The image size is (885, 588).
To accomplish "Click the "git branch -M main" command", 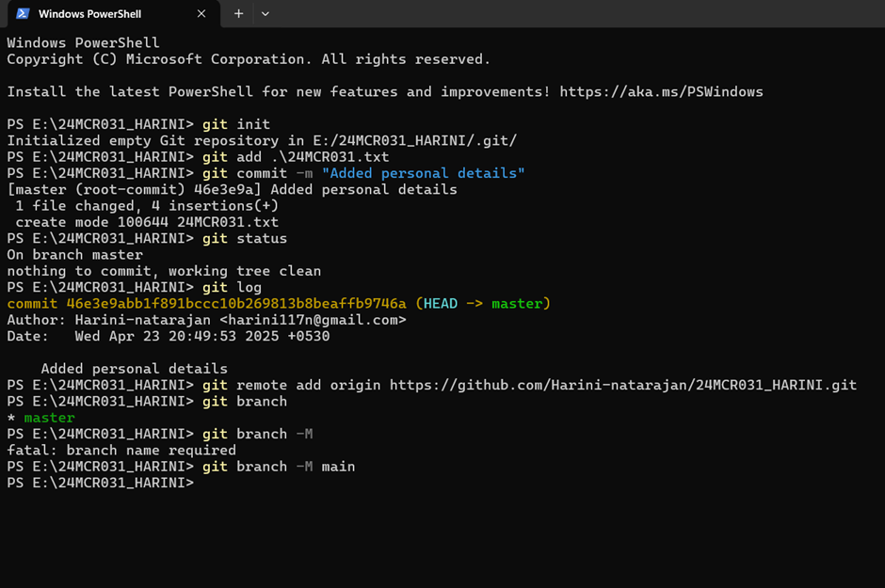I will point(279,467).
